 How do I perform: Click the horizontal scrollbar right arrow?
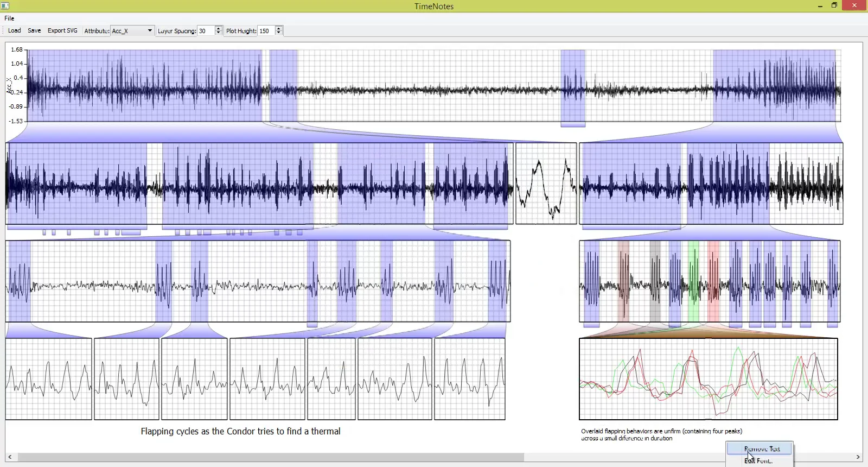click(x=858, y=457)
